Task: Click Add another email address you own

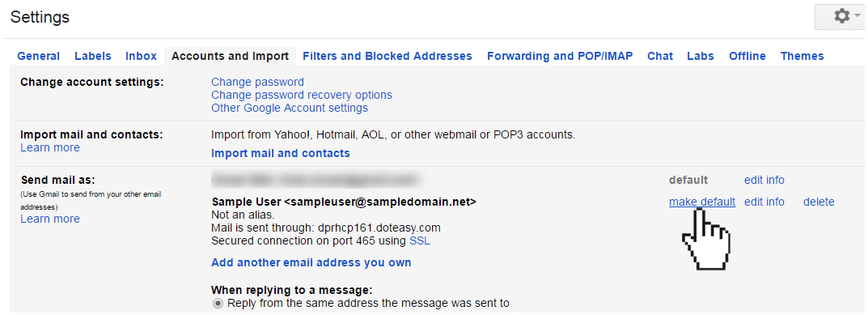Action: click(311, 262)
